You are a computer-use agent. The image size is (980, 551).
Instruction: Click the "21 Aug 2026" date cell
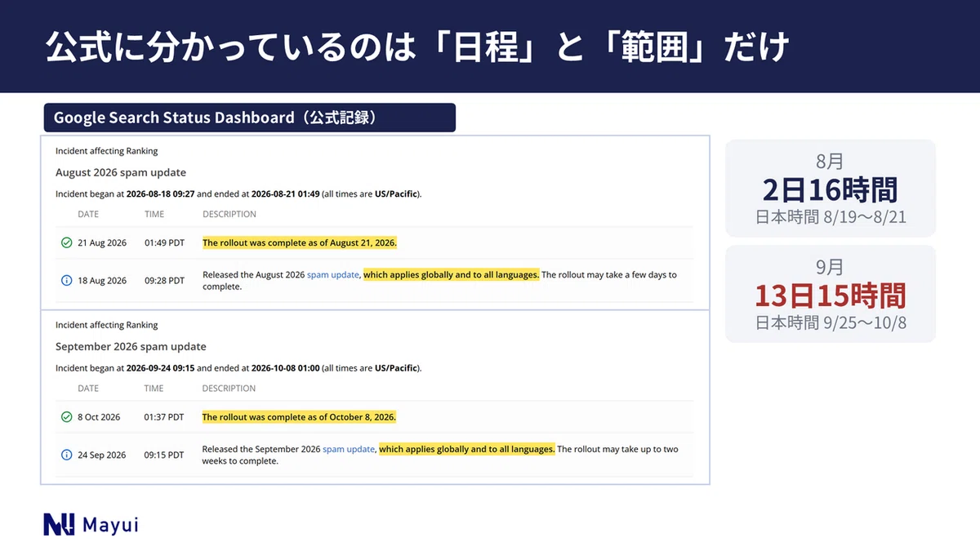pos(102,243)
